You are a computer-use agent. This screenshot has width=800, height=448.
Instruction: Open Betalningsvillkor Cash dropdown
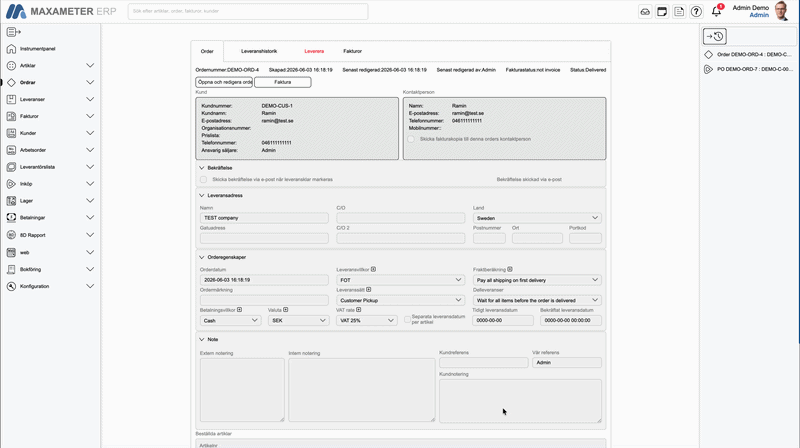(230, 320)
